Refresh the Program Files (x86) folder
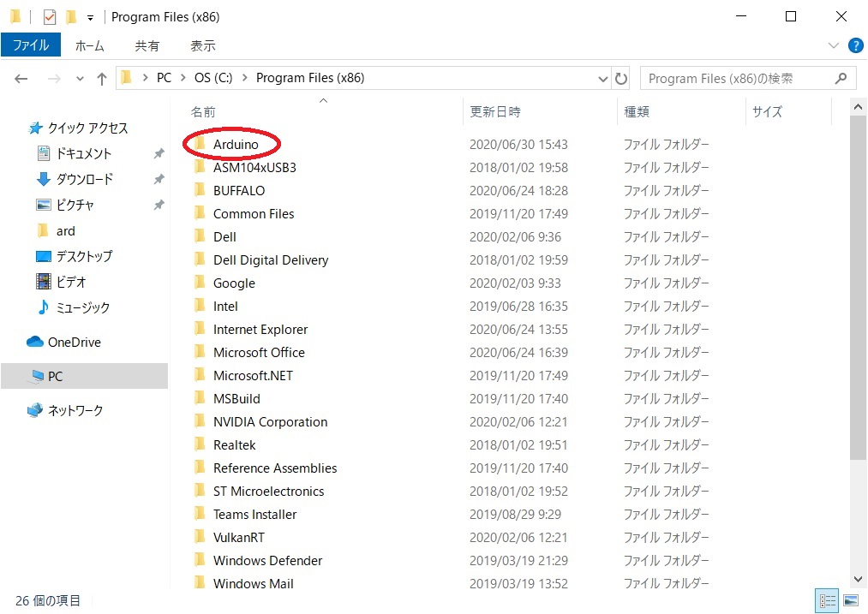The image size is (868, 614). pyautogui.click(x=622, y=78)
